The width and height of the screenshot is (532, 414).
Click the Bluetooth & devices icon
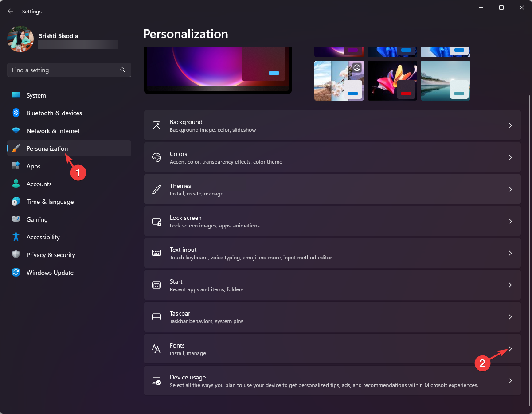pos(16,113)
